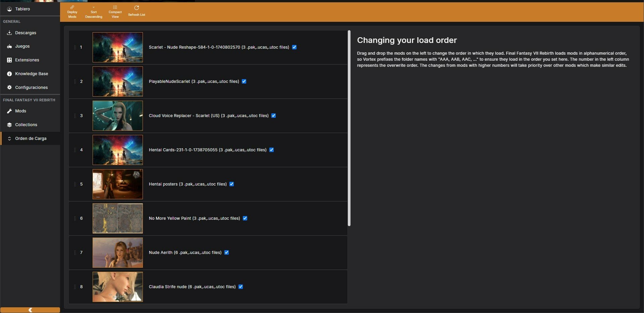Click the GENERAL sidebar section header

click(12, 21)
